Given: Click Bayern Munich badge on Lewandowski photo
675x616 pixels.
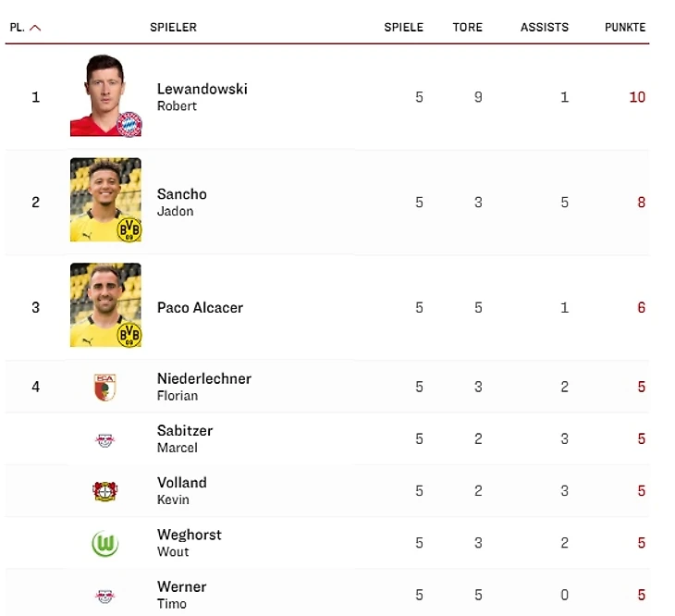Looking at the screenshot, I should pos(129,125).
